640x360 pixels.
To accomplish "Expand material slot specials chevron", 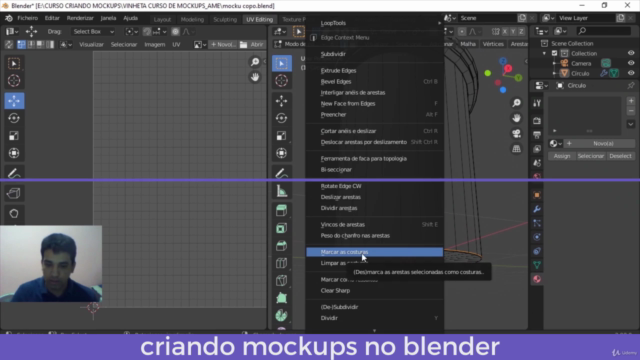I will pos(631,124).
